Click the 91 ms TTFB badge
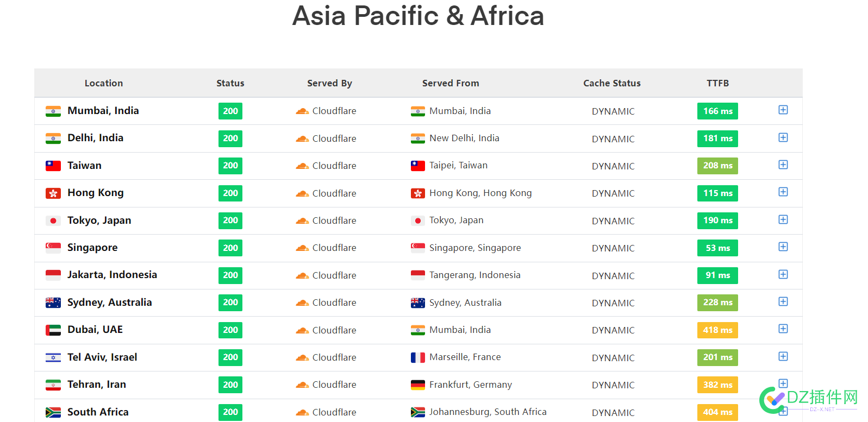The image size is (868, 422). click(717, 275)
